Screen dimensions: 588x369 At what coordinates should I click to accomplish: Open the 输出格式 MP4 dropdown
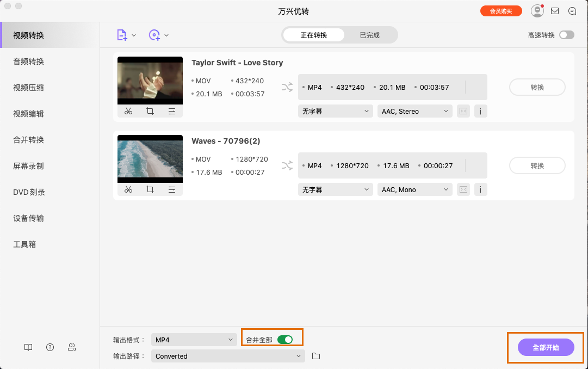point(194,339)
